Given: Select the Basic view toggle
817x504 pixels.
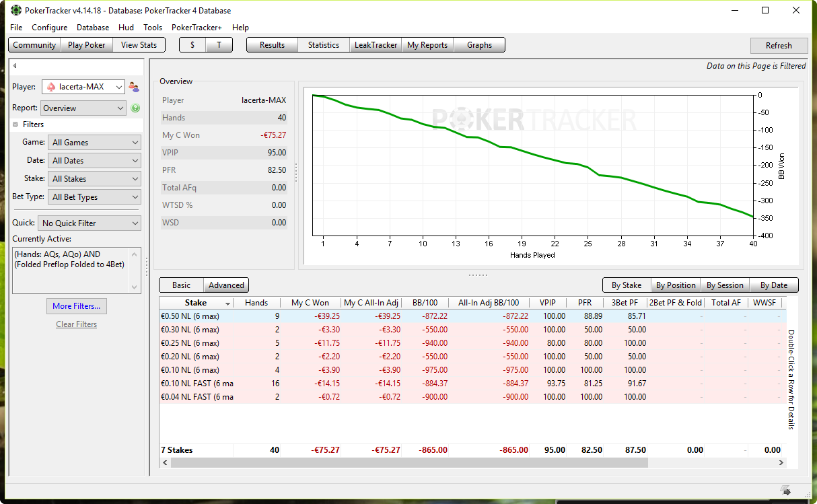Looking at the screenshot, I should pos(181,285).
